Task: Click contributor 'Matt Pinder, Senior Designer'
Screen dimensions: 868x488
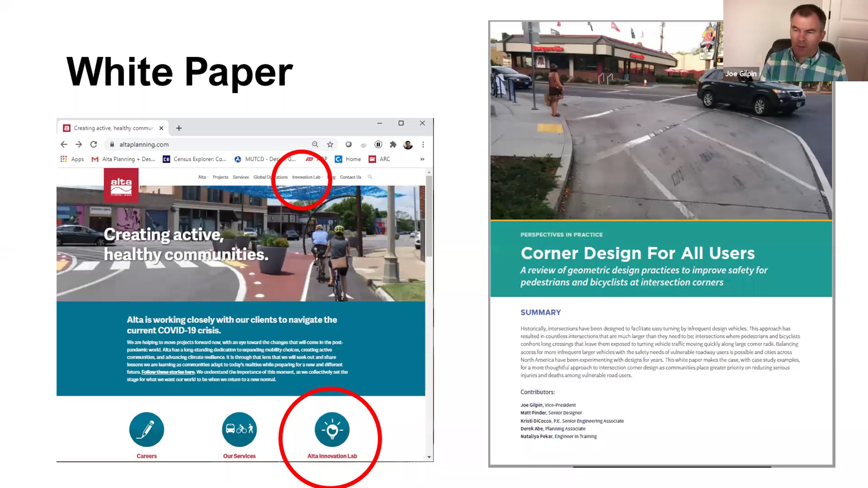Action: tap(551, 413)
